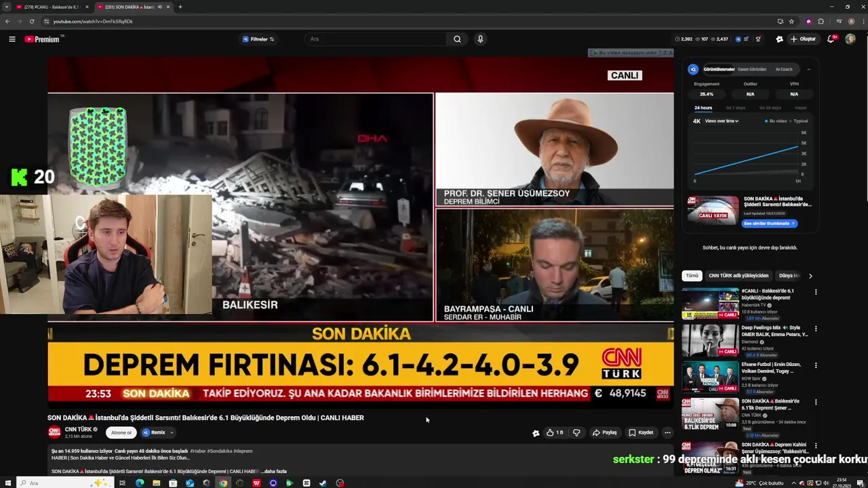The image size is (868, 488).
Task: Select CNN TÜRK adlı yükleyiciden chip
Action: pyautogui.click(x=738, y=276)
